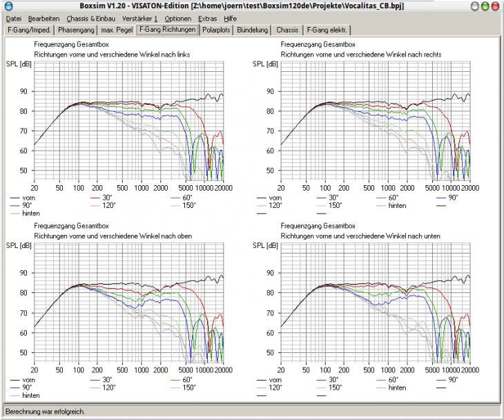
Task: Switch to the Chassis tab
Action: click(x=287, y=30)
